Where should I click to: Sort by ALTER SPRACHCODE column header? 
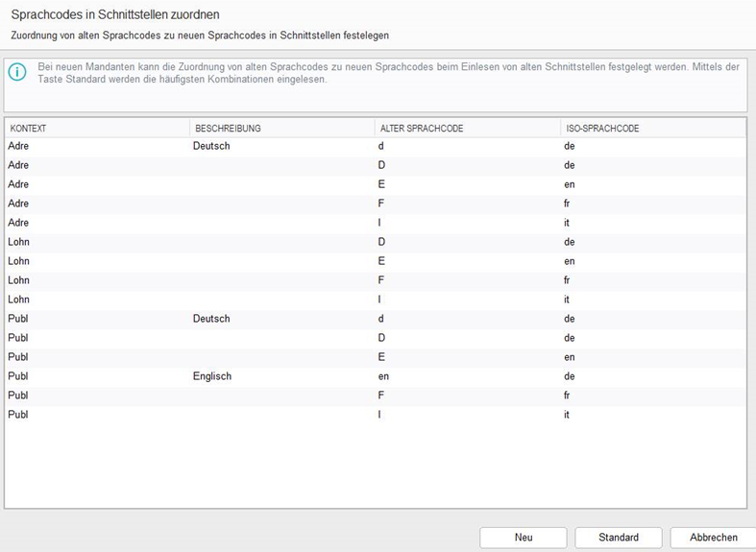pyautogui.click(x=422, y=128)
